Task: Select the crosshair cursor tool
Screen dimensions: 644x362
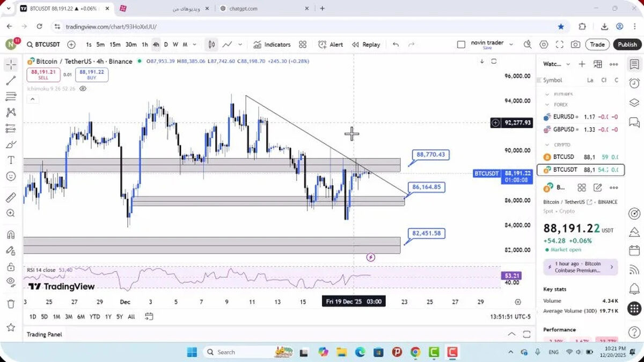Action: click(x=11, y=65)
